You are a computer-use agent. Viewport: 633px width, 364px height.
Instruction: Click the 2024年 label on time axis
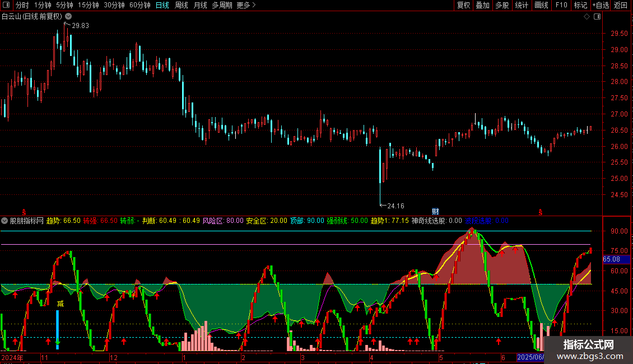12,357
